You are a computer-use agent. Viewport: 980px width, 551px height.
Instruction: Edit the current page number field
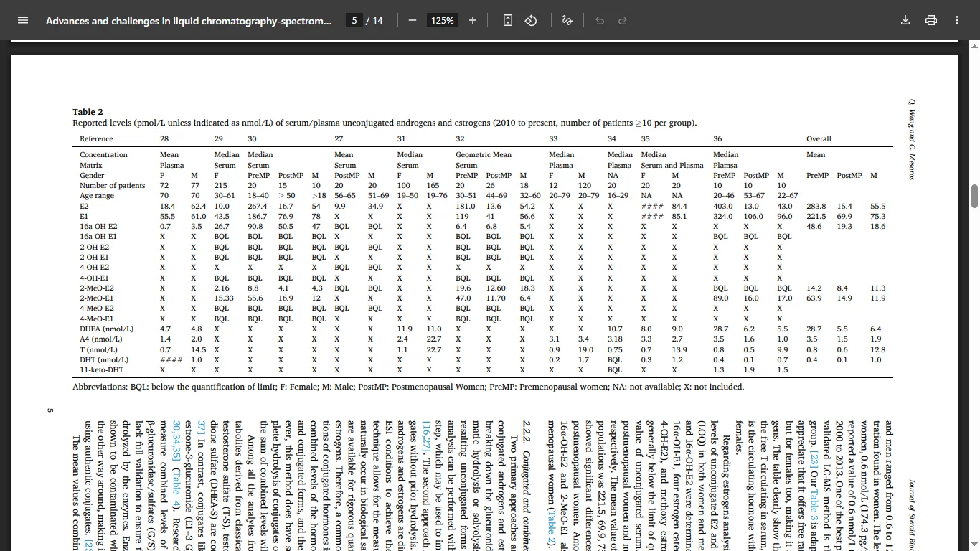click(x=354, y=21)
